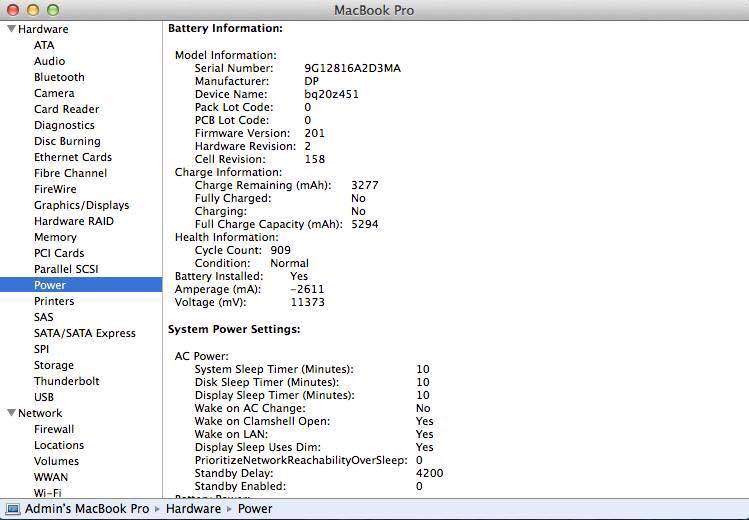The height and width of the screenshot is (520, 749).
Task: Click the Wake on LAN label
Action: (231, 435)
